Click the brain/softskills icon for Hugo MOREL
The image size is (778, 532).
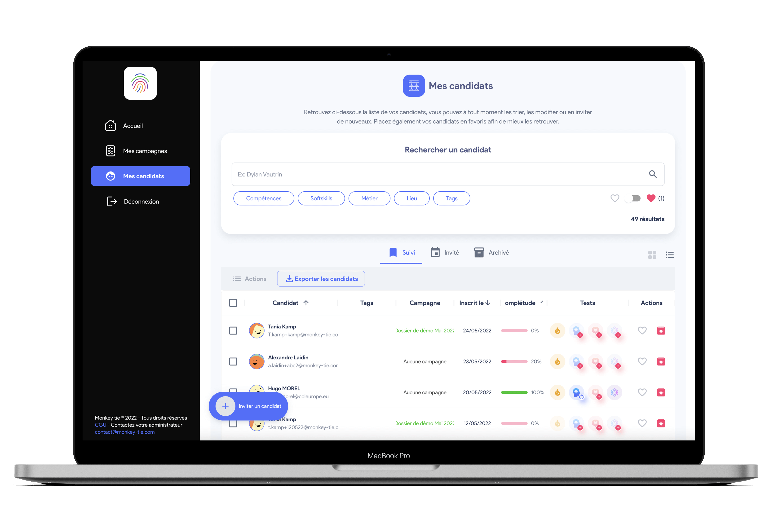point(576,392)
